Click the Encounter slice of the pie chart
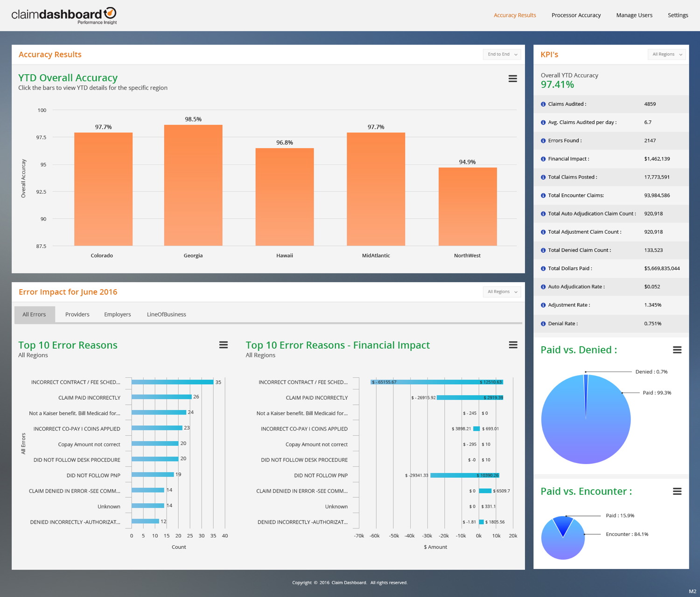 pyautogui.click(x=563, y=546)
